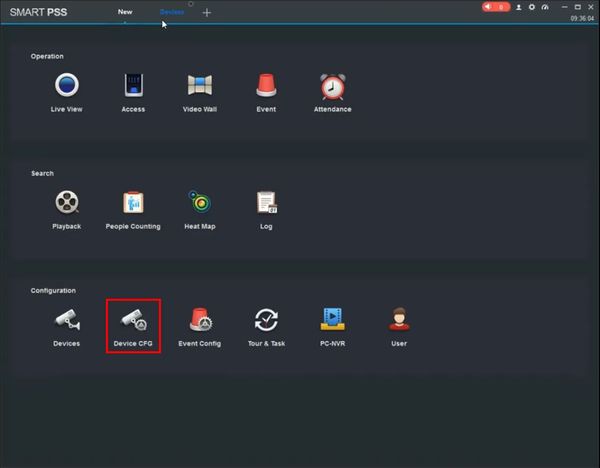
Task: Open the PC-NVR module
Action: click(332, 321)
